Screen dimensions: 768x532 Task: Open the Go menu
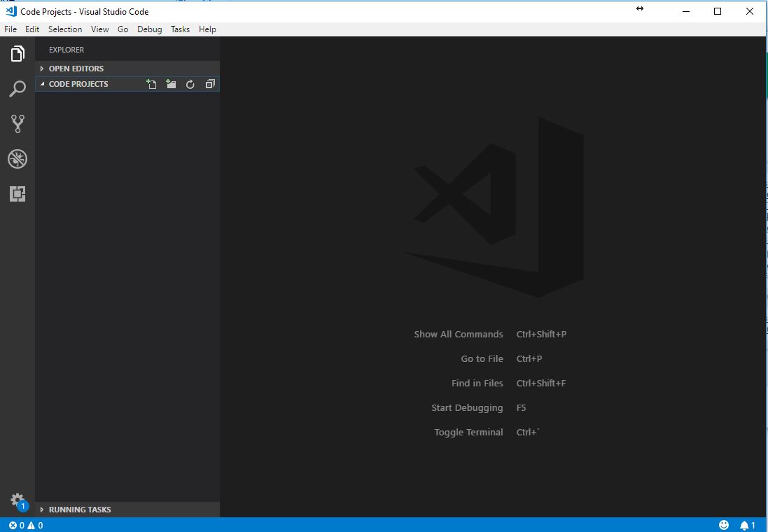click(123, 29)
